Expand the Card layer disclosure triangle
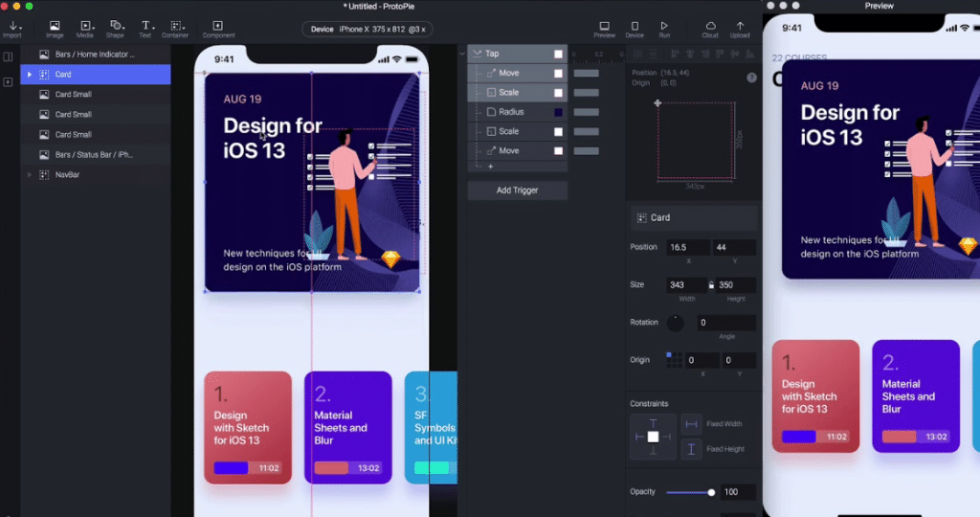 (x=29, y=75)
